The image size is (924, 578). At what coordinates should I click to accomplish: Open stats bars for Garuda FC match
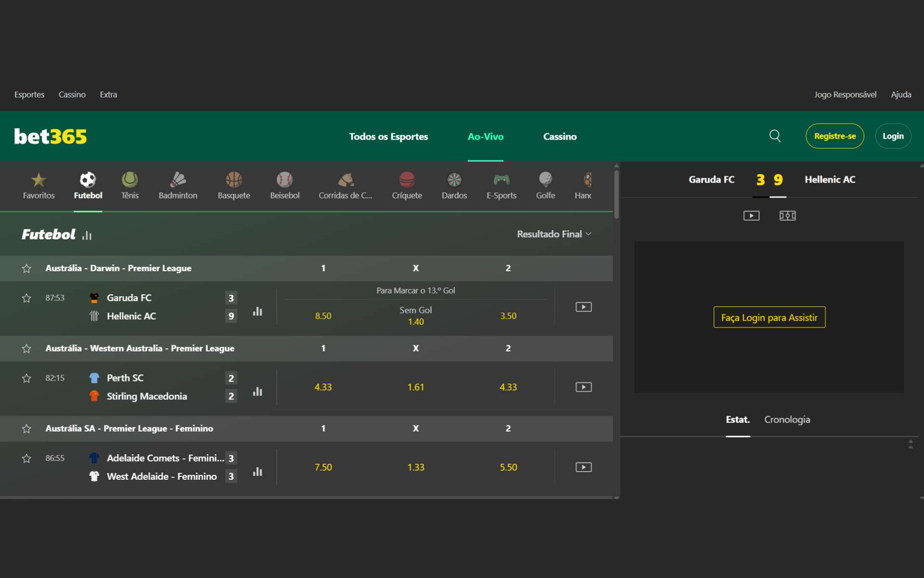[x=257, y=311]
